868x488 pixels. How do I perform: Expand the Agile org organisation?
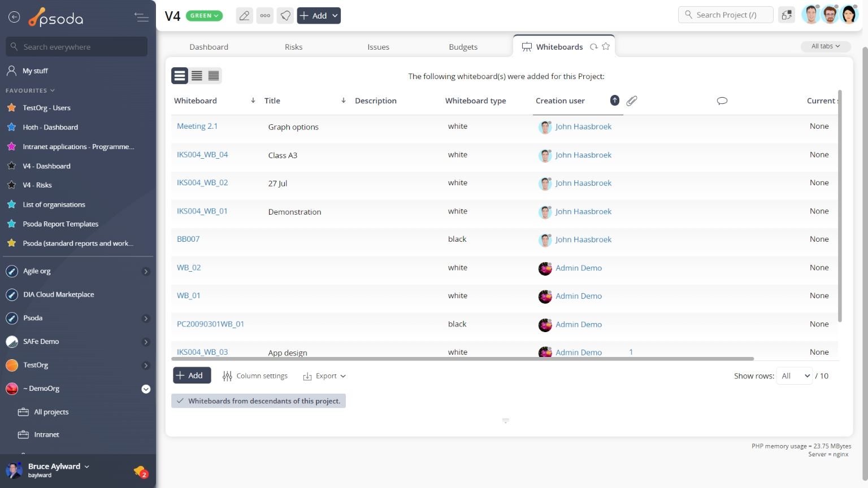coord(146,272)
